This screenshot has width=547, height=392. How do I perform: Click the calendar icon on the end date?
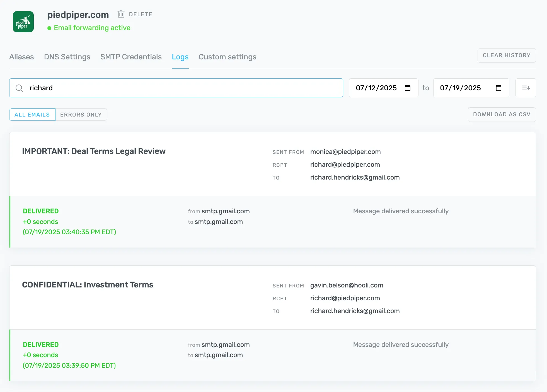tap(498, 88)
